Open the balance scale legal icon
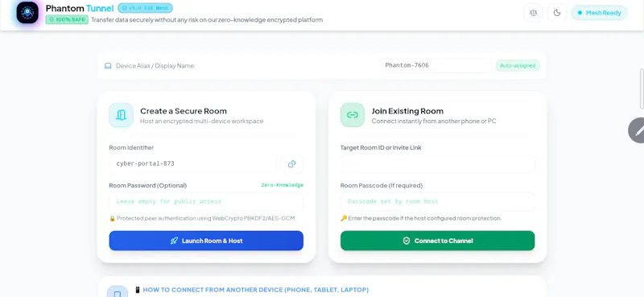 (x=533, y=13)
